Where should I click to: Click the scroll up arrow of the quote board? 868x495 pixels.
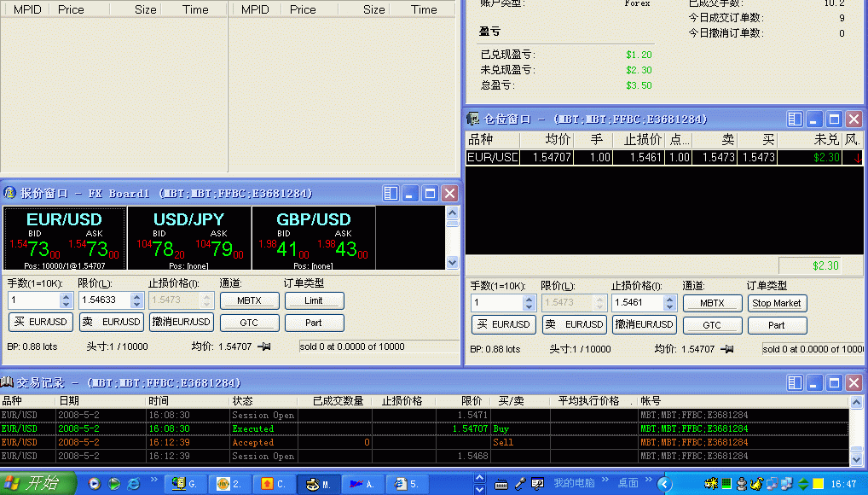tap(452, 213)
